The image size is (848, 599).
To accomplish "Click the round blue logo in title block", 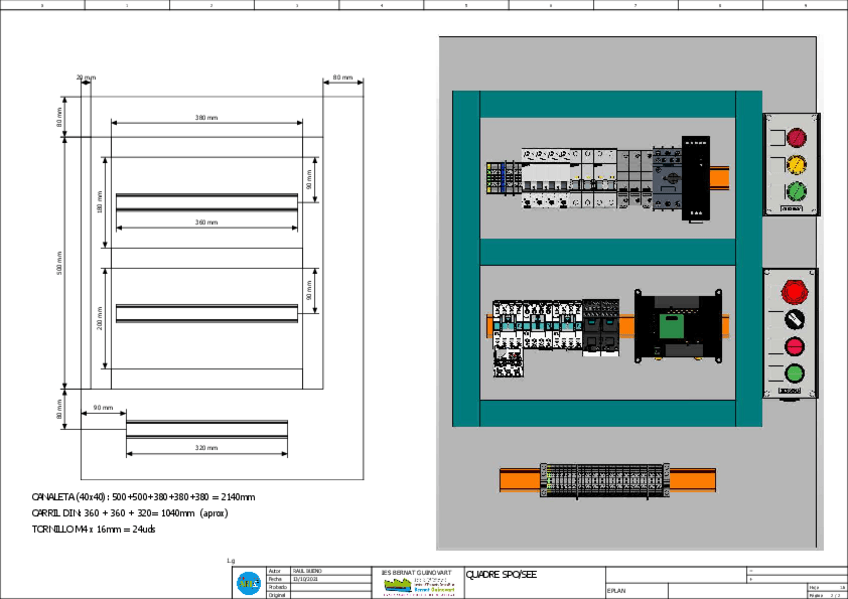I will pyautogui.click(x=249, y=583).
